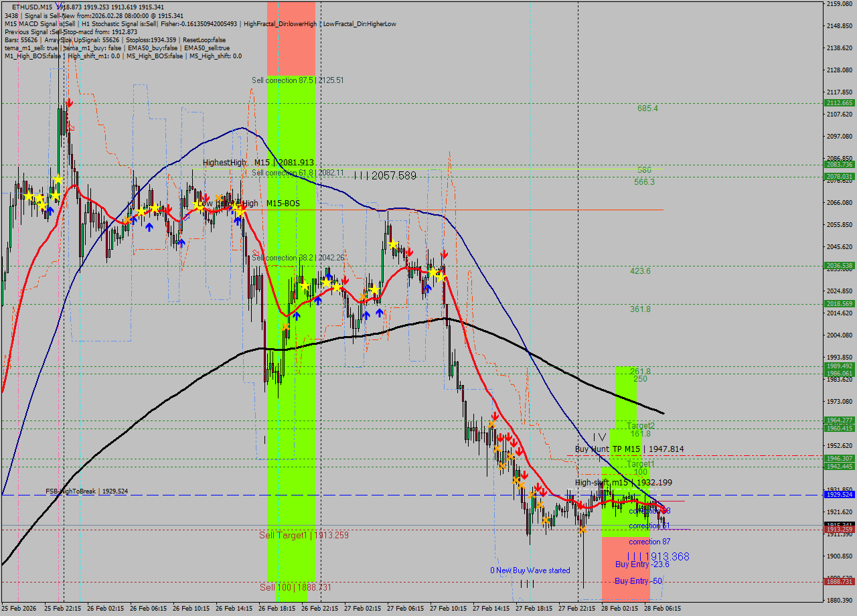
Task: Click the ETHUSD,M15 chart title
Action: pos(32,7)
